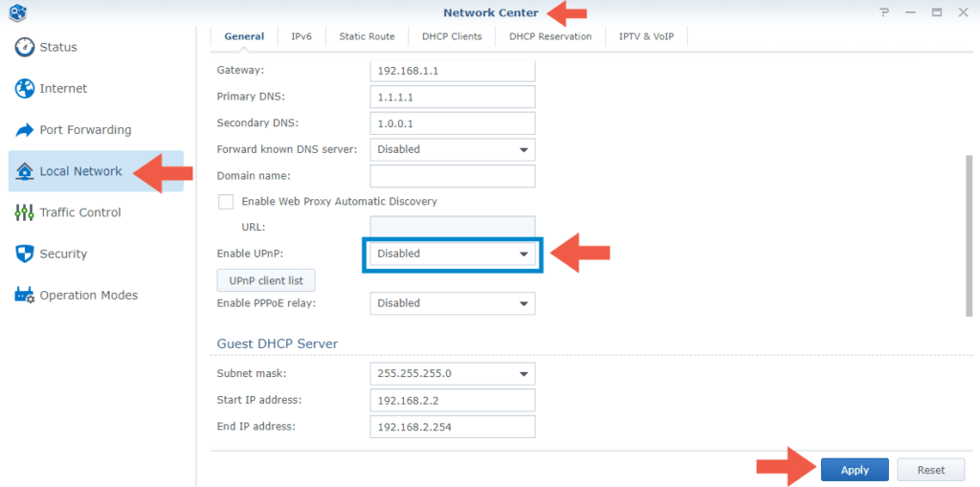Switch to the IPv6 tab
This screenshot has width=980, height=487.
(301, 36)
